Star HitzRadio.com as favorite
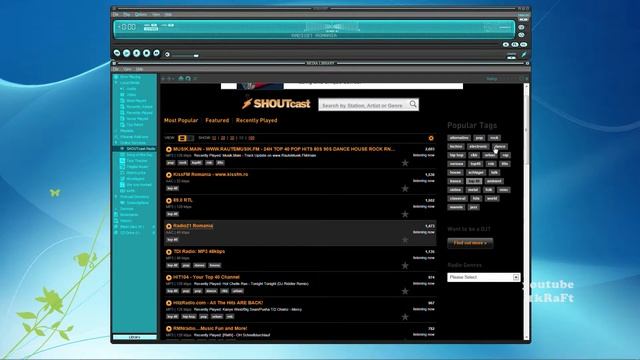The height and width of the screenshot is (360, 640). tap(405, 316)
